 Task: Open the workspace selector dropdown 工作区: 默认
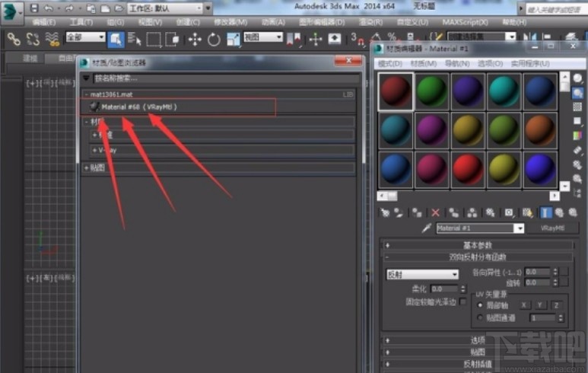[x=165, y=8]
